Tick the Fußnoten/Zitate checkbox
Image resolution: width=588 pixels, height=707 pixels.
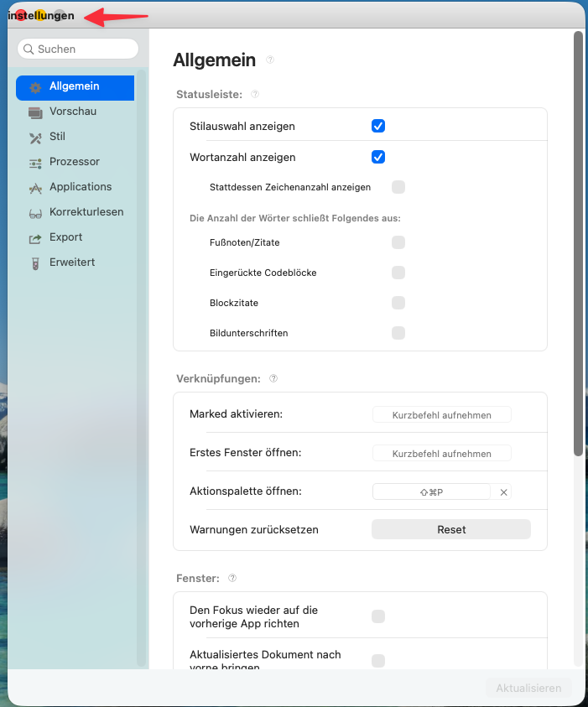click(398, 242)
